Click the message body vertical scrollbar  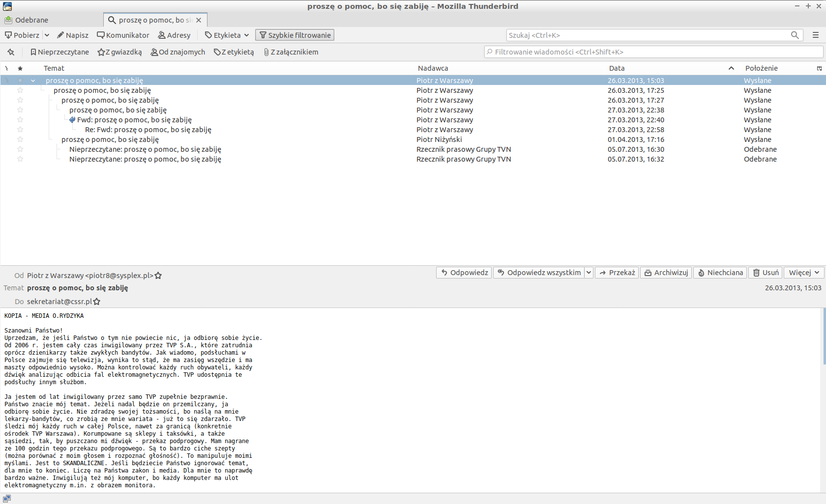click(x=824, y=336)
